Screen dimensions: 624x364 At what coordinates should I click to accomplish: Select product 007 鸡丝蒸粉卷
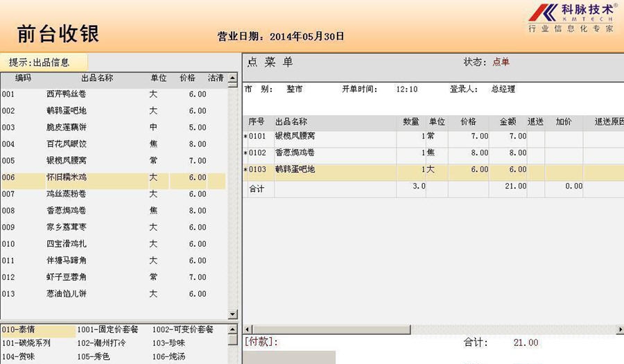pos(114,194)
